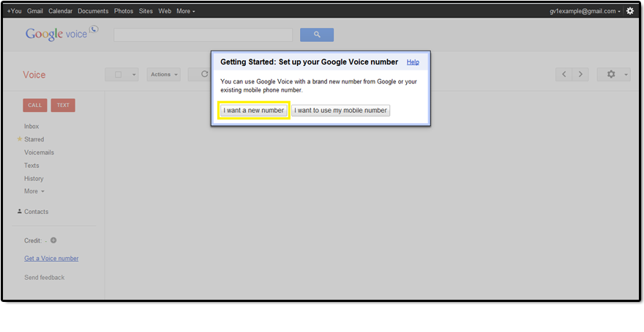Open the gv1example@gmail.com account menu
Image resolution: width=644 pixels, height=332 pixels.
[x=585, y=11]
